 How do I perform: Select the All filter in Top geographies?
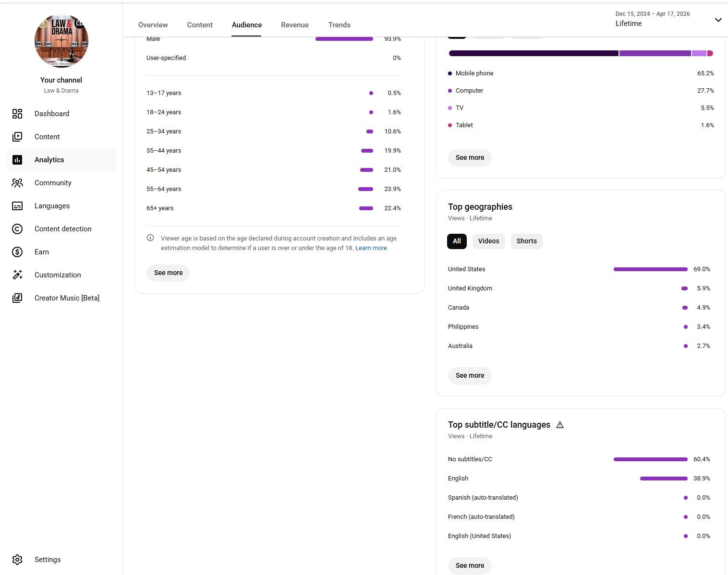click(457, 241)
